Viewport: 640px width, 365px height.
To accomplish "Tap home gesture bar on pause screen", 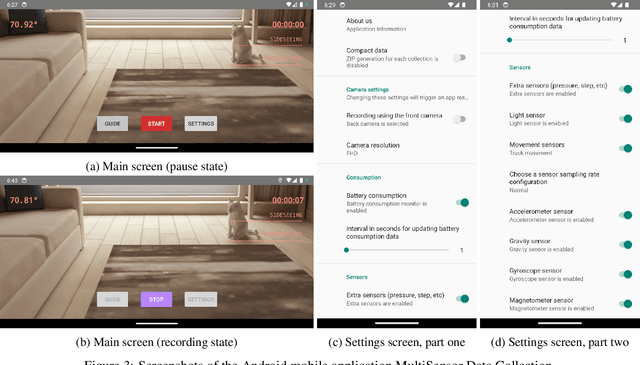I will click(x=157, y=148).
